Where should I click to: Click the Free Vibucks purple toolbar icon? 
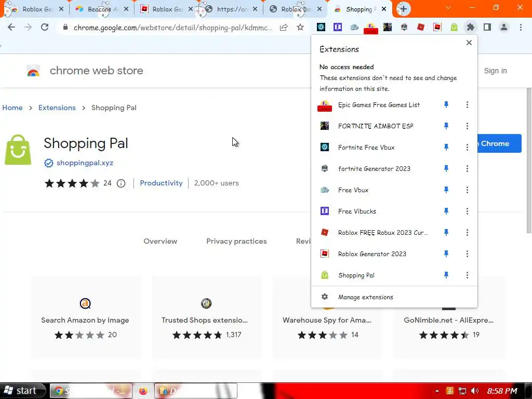[x=338, y=27]
